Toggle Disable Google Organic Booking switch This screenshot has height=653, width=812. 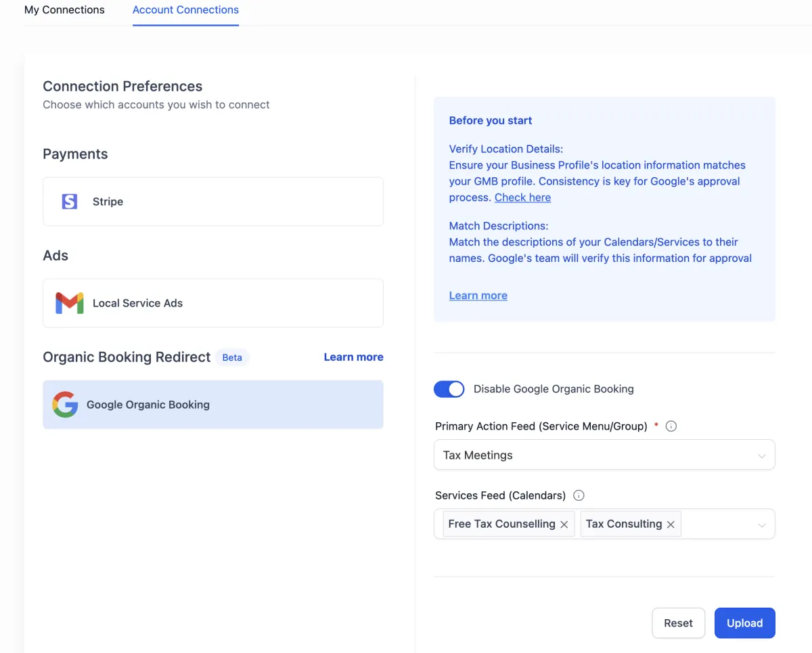point(449,389)
